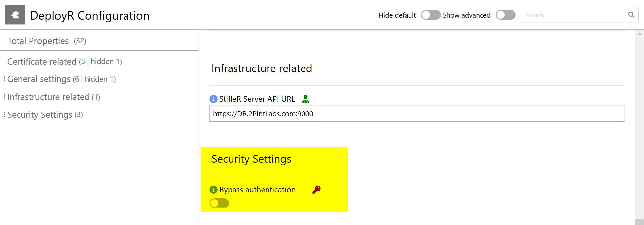
Task: Click info icon beside Bypass authentication
Action: tap(213, 190)
